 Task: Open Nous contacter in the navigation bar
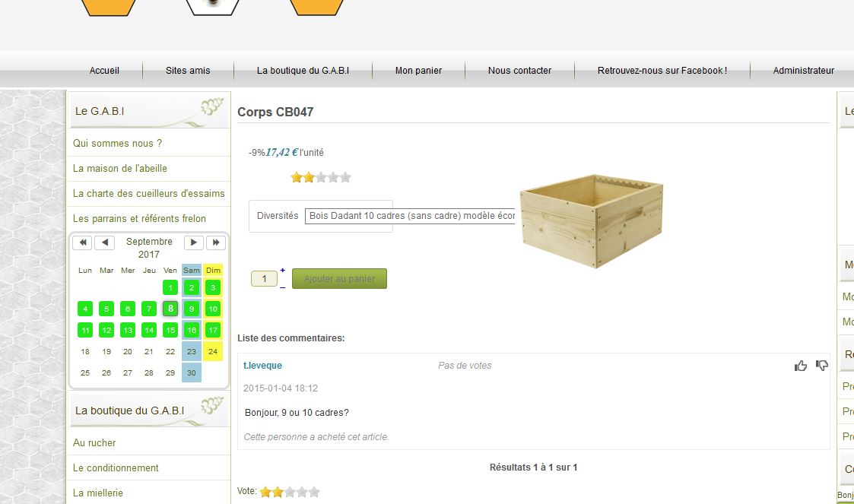click(x=519, y=70)
